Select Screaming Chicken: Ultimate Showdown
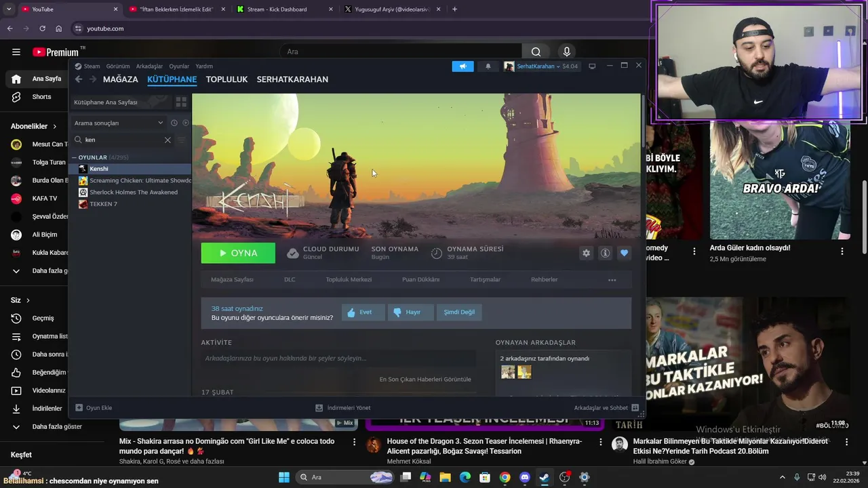This screenshot has width=868, height=488. click(132, 181)
